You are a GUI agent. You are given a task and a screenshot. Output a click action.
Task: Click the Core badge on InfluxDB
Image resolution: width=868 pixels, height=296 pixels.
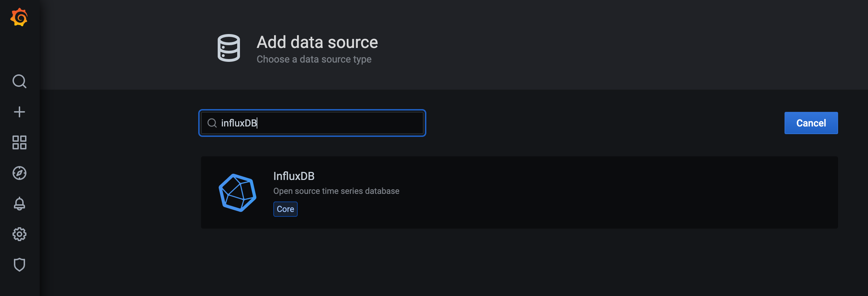pos(286,209)
